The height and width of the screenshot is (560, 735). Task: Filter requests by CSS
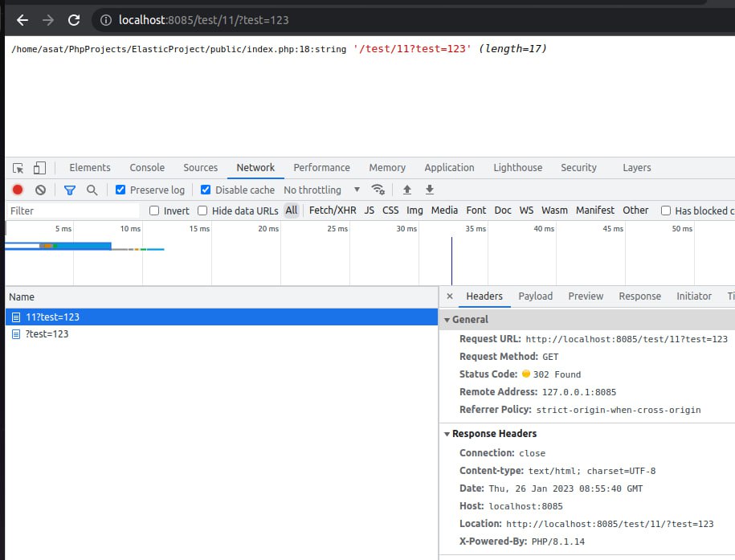click(x=390, y=211)
